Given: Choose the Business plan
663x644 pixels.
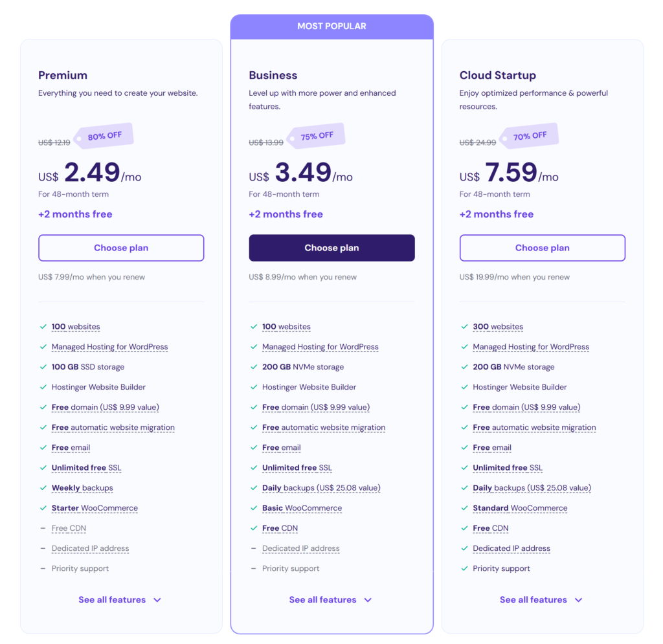Looking at the screenshot, I should point(331,248).
